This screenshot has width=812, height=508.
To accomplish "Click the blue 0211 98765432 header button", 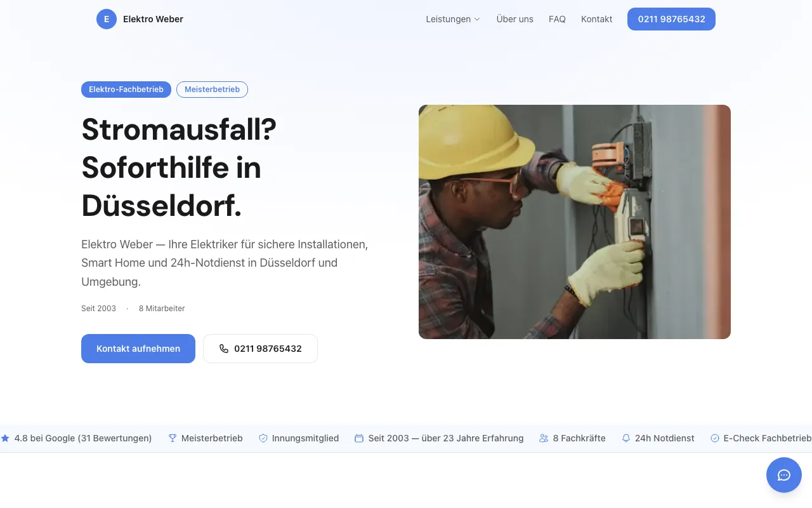I will (x=671, y=19).
